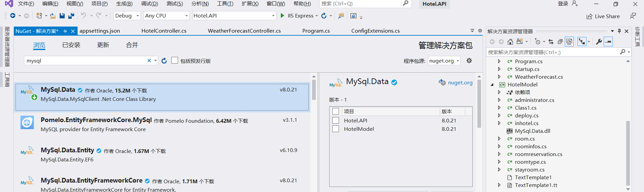This screenshot has height=192, width=644.
Task: Click the Undo arrow icon
Action: [83, 15]
